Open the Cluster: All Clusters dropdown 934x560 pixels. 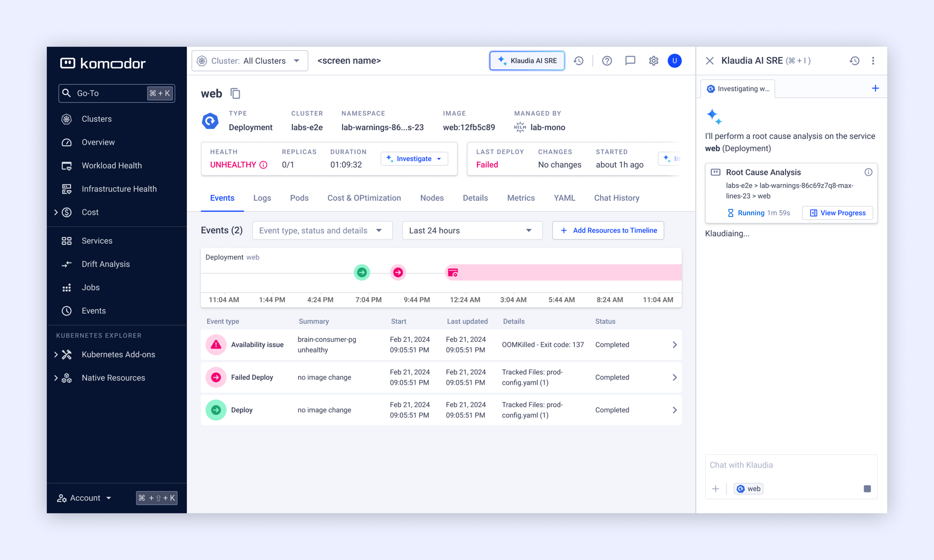point(250,61)
